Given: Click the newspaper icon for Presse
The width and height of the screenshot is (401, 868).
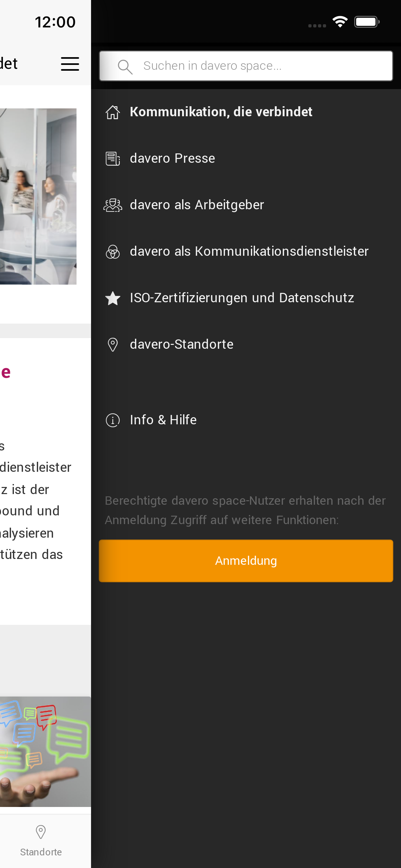Looking at the screenshot, I should [x=113, y=158].
